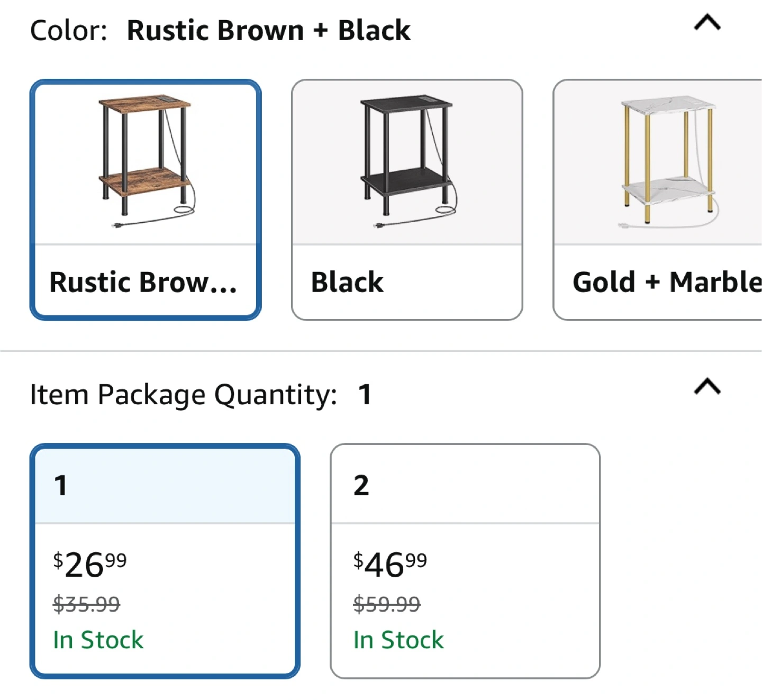Choose package quantity 1 option
Image resolution: width=762 pixels, height=700 pixels.
pos(165,561)
